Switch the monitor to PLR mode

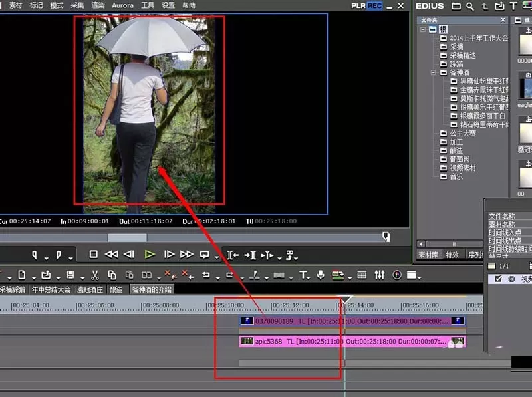[358, 6]
